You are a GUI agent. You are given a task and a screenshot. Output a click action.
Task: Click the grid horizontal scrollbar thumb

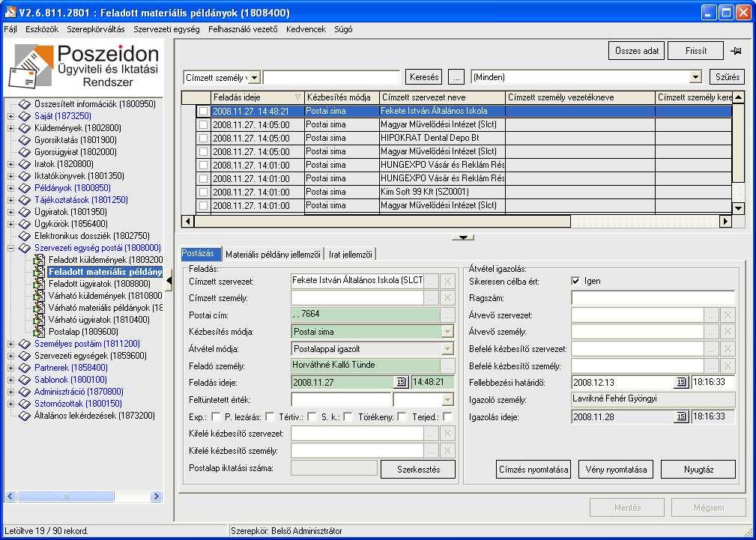pos(382,221)
